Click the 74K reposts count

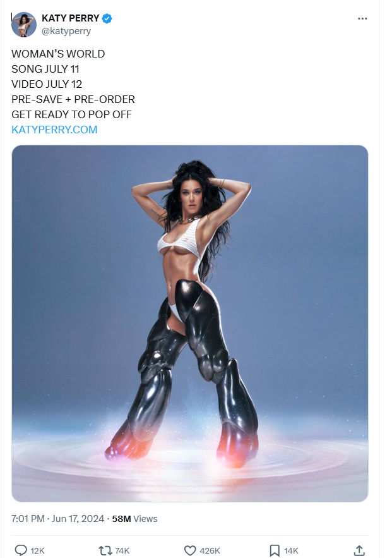tap(122, 551)
